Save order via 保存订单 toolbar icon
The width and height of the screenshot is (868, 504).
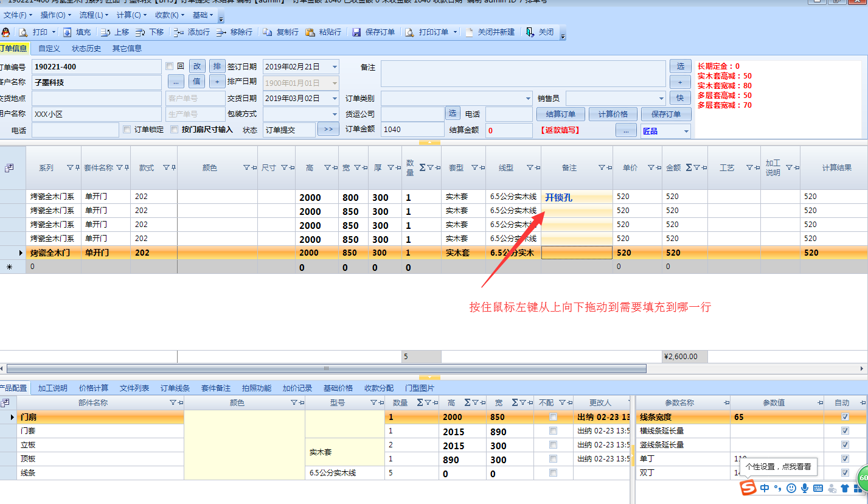(x=357, y=32)
